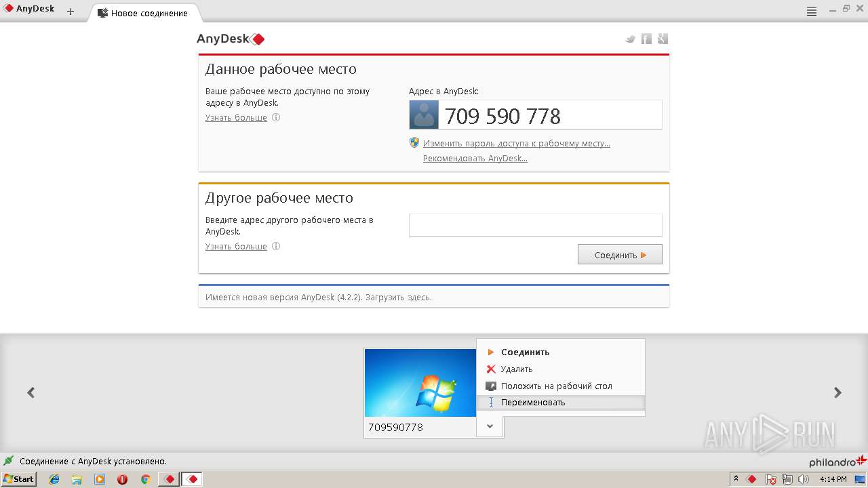Viewport: 868px width, 488px height.
Task: Open the AnyDesk main tab
Action: tap(30, 9)
